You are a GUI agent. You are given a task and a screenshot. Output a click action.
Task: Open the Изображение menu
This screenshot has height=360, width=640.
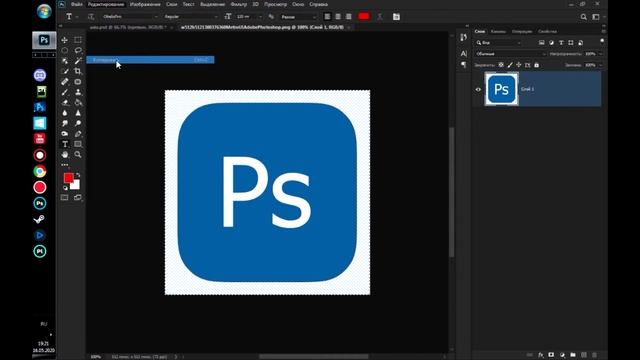point(145,4)
